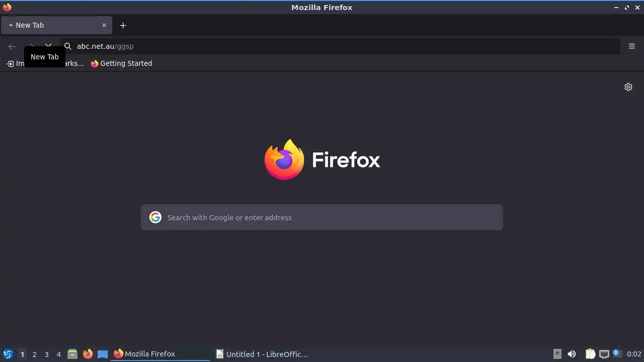Image resolution: width=644 pixels, height=362 pixels.
Task: Click the back arrow in Firefox toolbar
Action: [12, 46]
